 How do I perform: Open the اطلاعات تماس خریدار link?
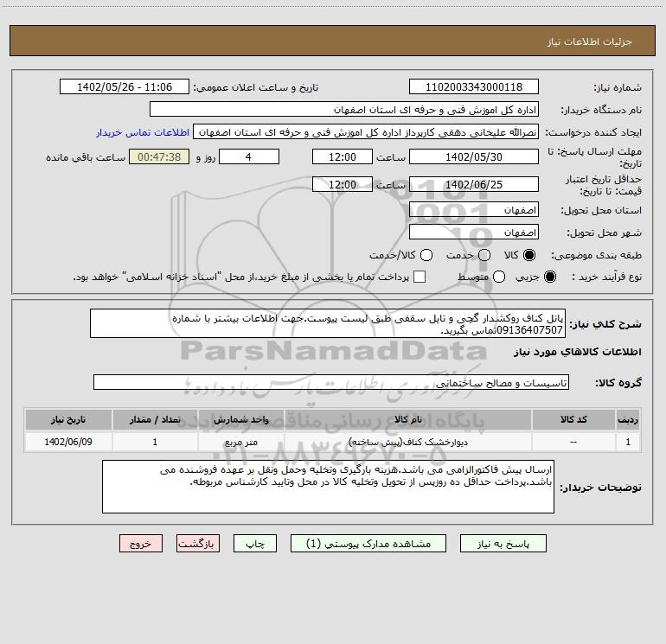[143, 132]
